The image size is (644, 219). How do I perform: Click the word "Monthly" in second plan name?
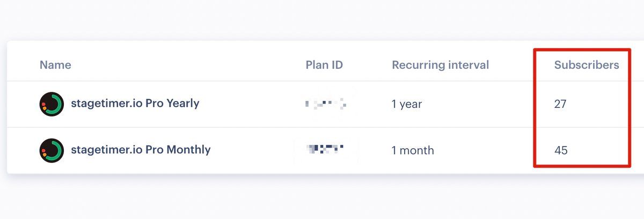188,150
